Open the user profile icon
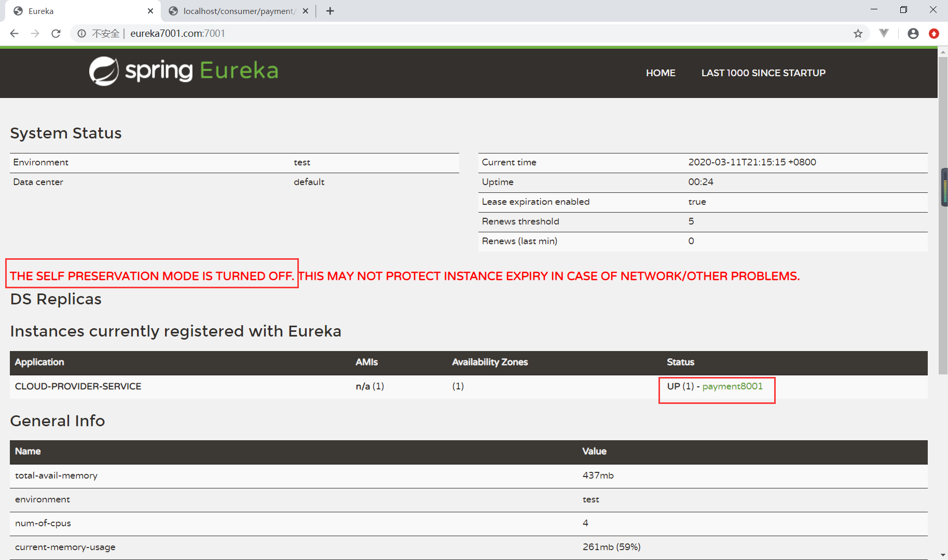This screenshot has height=560, width=948. click(913, 34)
